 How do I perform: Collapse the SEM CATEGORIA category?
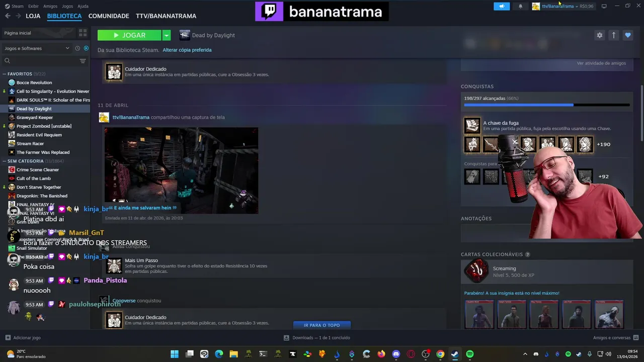point(26,161)
